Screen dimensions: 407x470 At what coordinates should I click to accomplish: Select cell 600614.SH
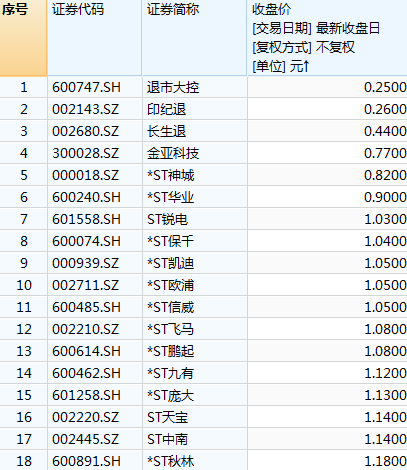[86, 351]
